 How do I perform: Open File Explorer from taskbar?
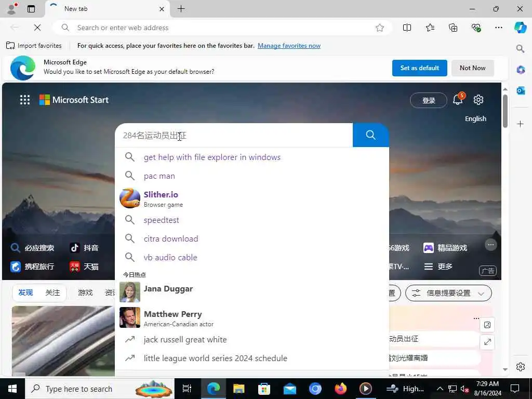point(239,389)
